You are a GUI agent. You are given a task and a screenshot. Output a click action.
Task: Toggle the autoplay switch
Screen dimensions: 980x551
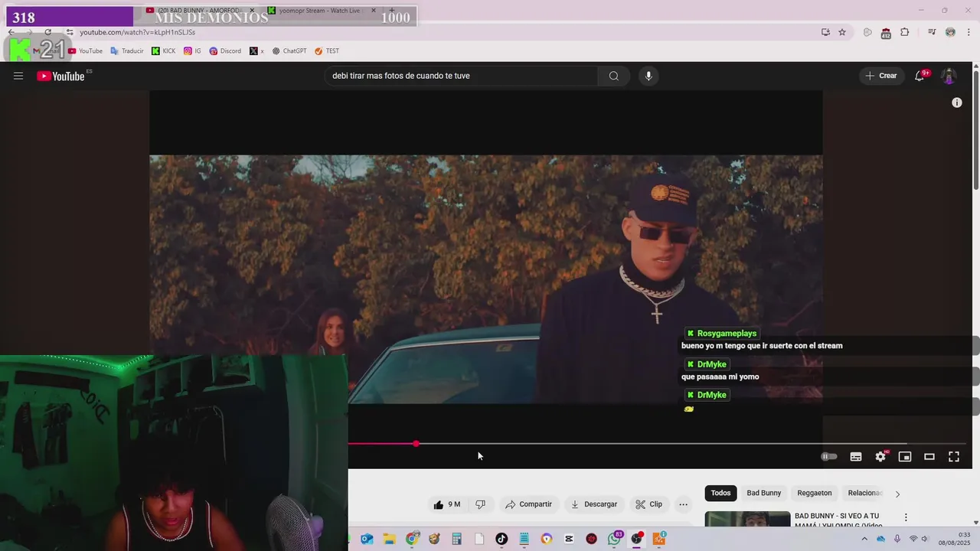829,456
